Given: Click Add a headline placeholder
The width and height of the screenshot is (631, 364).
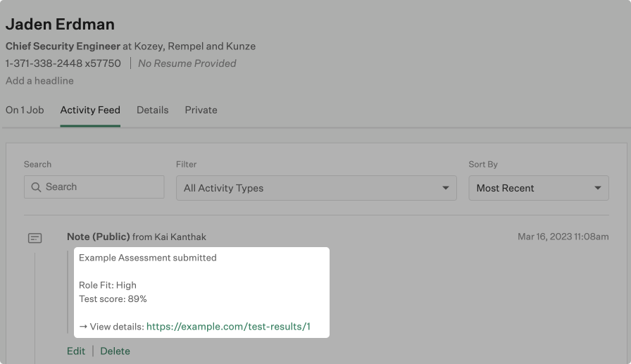Looking at the screenshot, I should pos(39,80).
